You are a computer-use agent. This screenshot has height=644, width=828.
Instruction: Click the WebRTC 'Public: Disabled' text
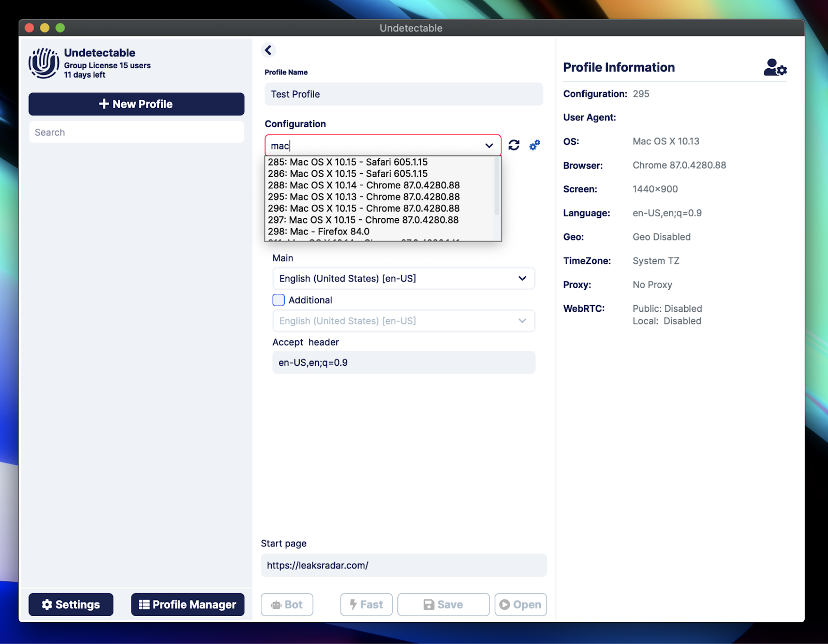click(x=667, y=309)
